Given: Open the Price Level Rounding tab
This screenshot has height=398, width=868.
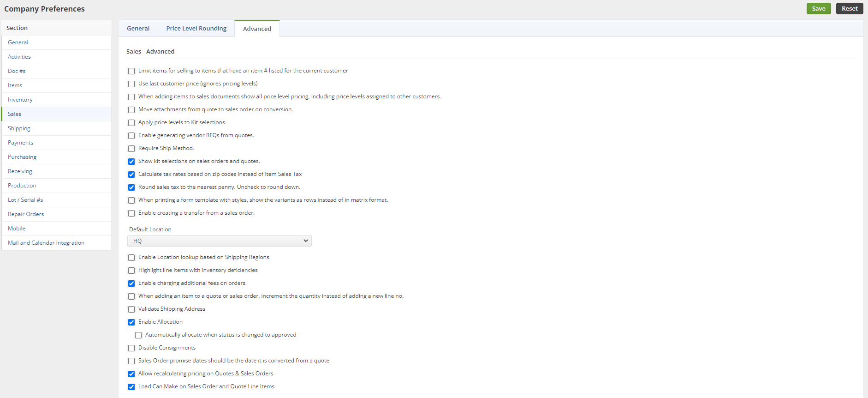Looking at the screenshot, I should click(x=196, y=28).
